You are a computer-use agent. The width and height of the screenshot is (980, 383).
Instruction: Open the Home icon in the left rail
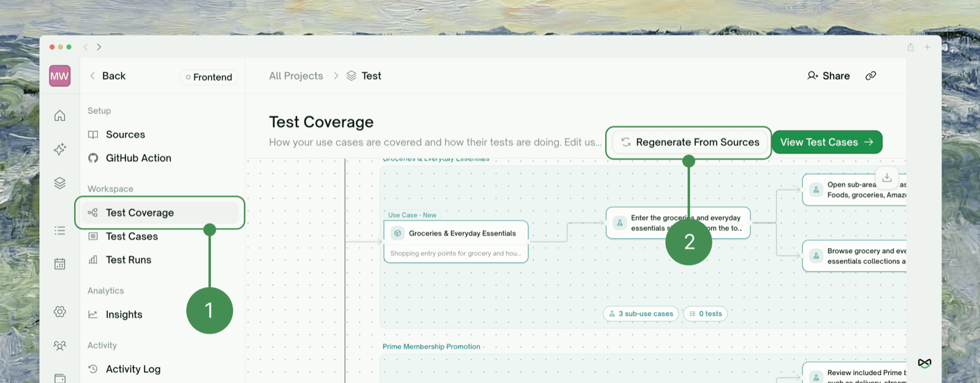coord(59,115)
